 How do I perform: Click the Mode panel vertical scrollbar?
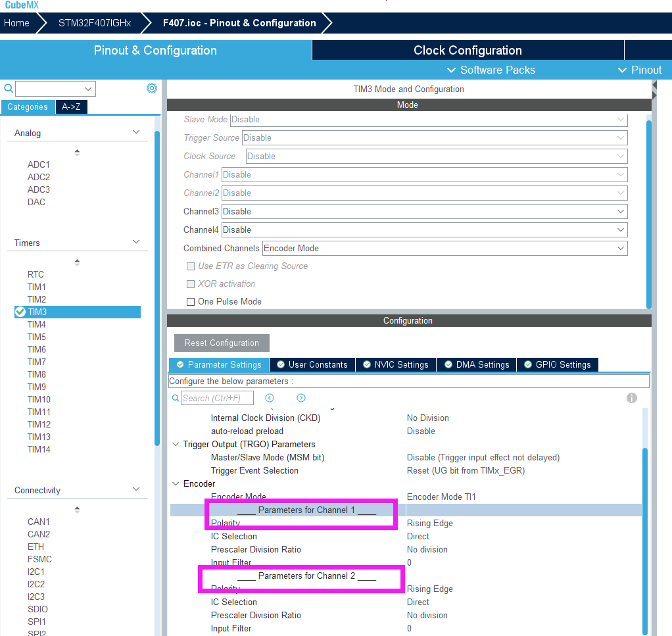pyautogui.click(x=649, y=214)
